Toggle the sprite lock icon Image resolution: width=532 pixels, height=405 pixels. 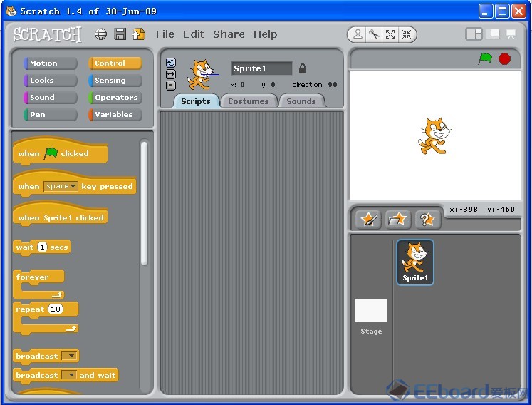(x=303, y=68)
